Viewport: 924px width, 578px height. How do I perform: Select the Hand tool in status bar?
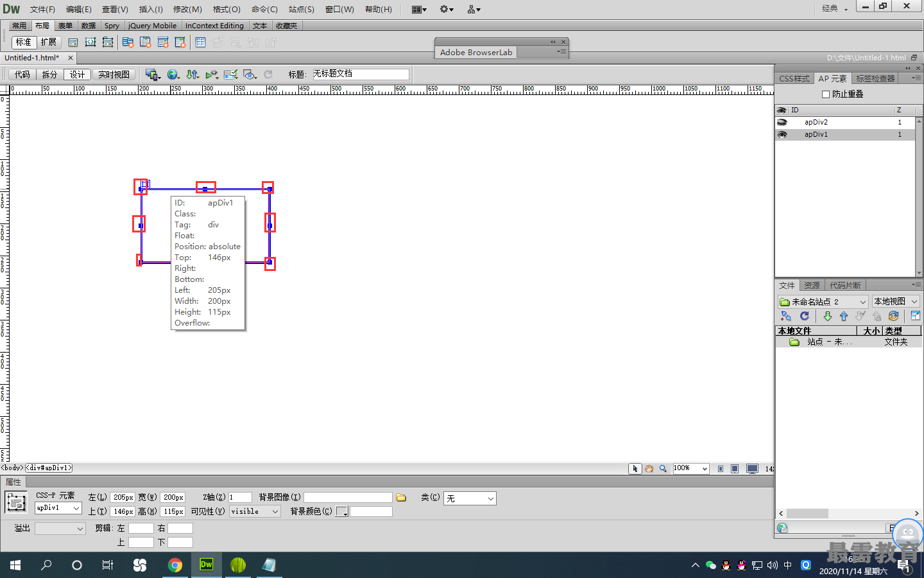coord(649,469)
